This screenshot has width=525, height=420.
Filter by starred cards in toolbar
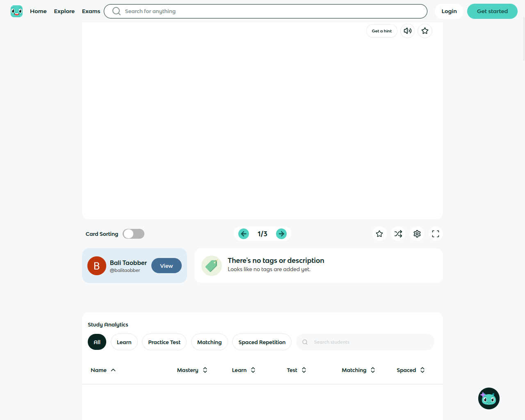[379, 234]
